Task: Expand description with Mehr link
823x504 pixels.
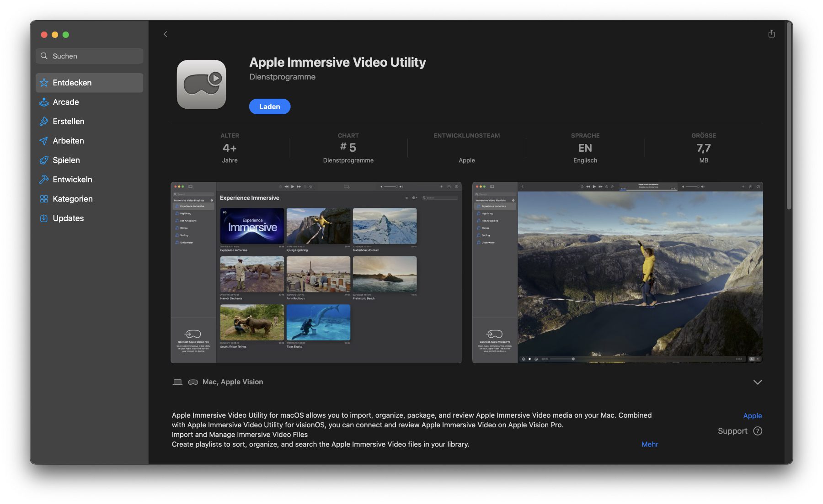Action: (x=649, y=444)
